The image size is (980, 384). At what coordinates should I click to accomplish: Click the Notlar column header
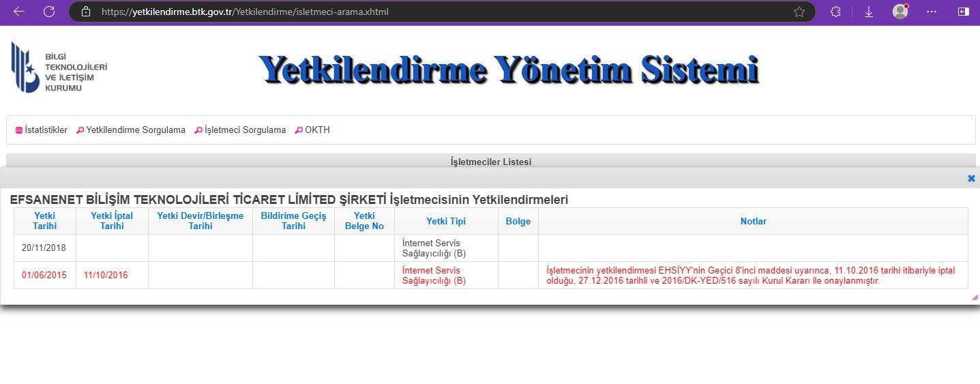[x=753, y=221]
